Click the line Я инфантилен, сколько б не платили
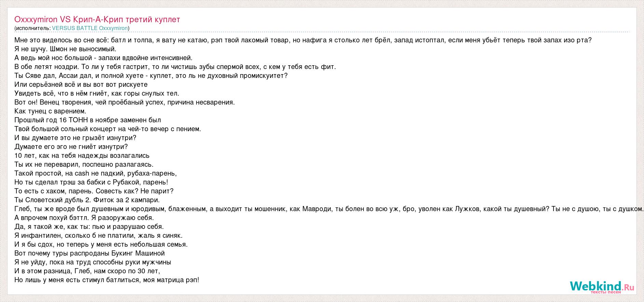 point(99,235)
